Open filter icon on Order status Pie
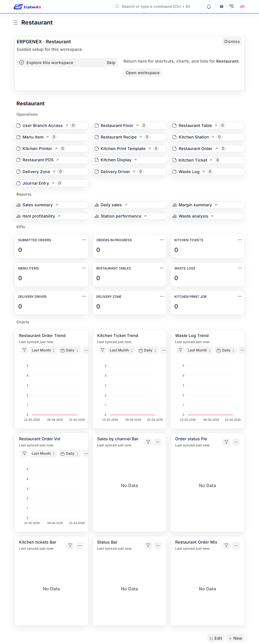Screen dimensions: 259x644 coord(226,442)
